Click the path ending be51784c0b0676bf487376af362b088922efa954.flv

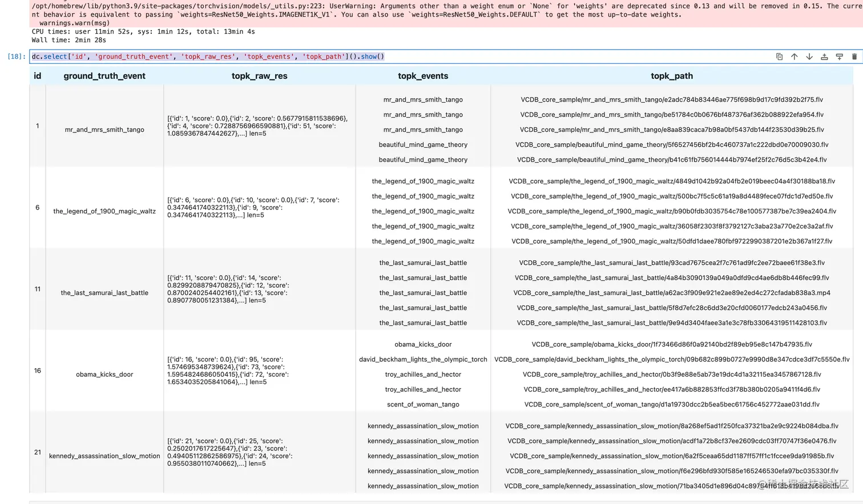pos(672,115)
